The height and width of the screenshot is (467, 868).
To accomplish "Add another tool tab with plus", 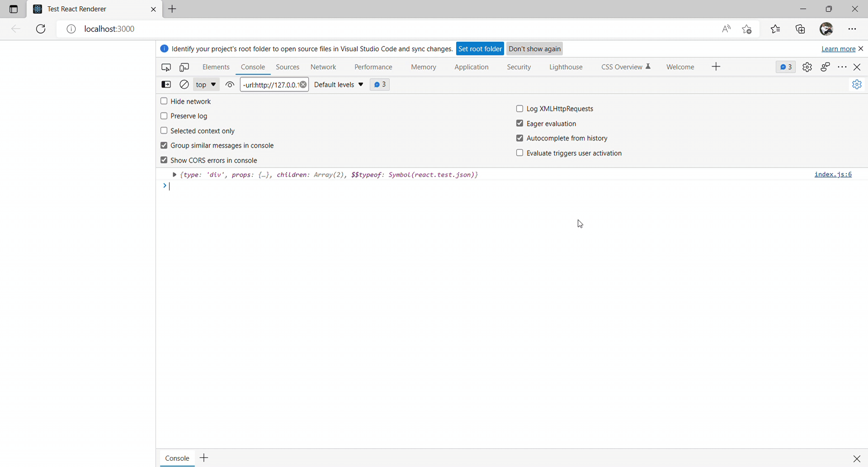I will click(716, 67).
